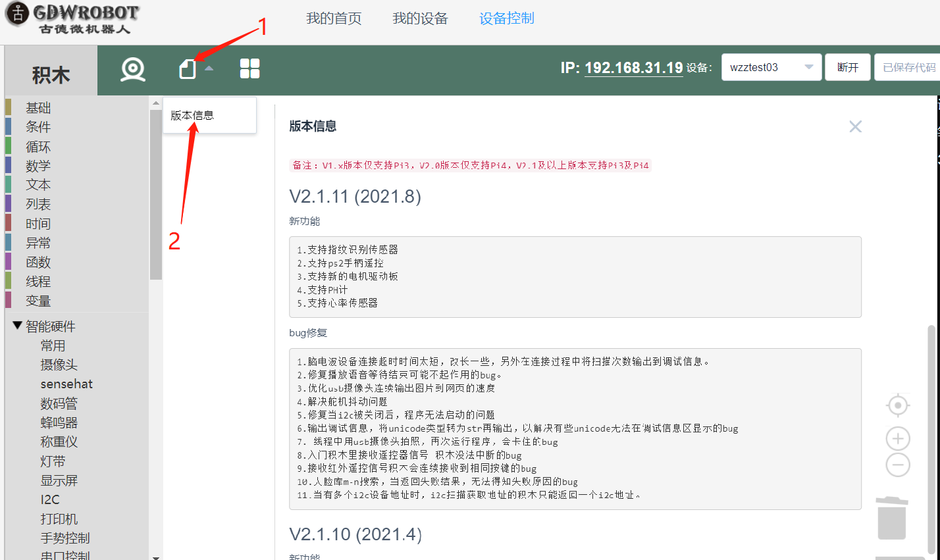Click scroll-up arrow of category list

[156, 103]
